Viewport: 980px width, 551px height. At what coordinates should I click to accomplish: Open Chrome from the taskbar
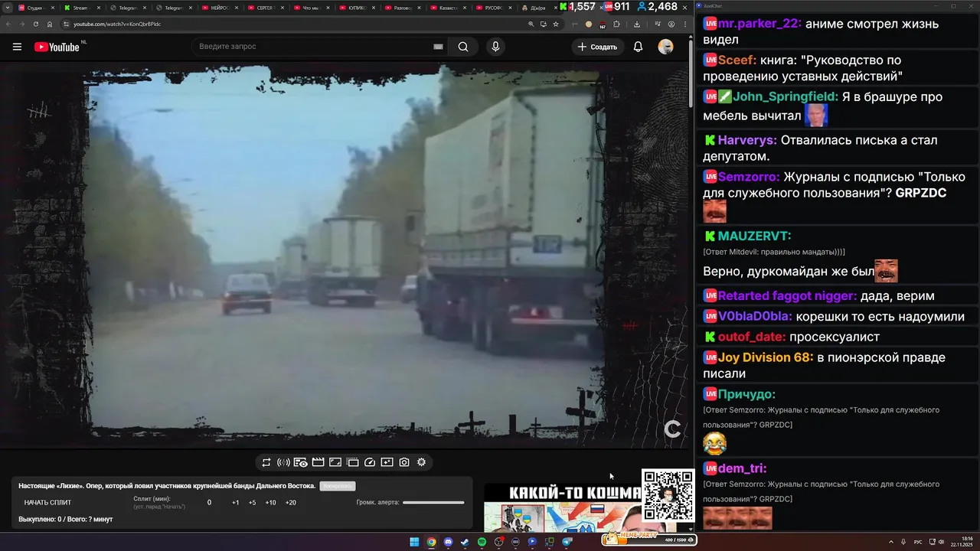click(x=431, y=542)
